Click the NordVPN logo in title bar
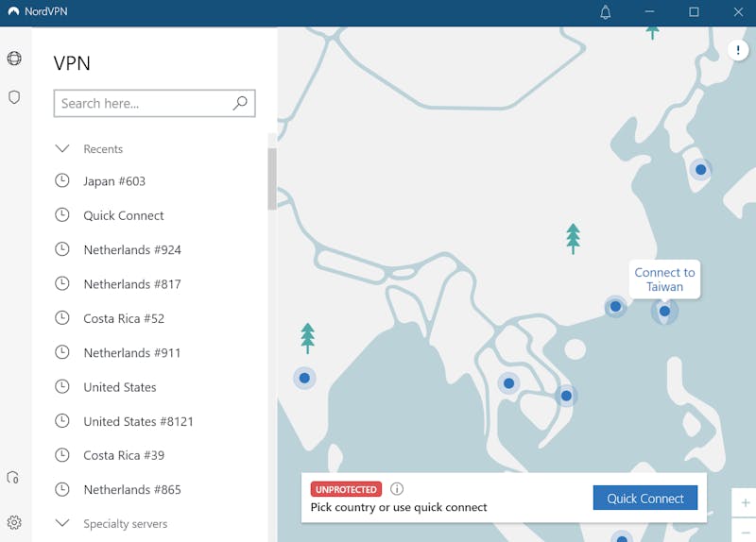 [13, 11]
